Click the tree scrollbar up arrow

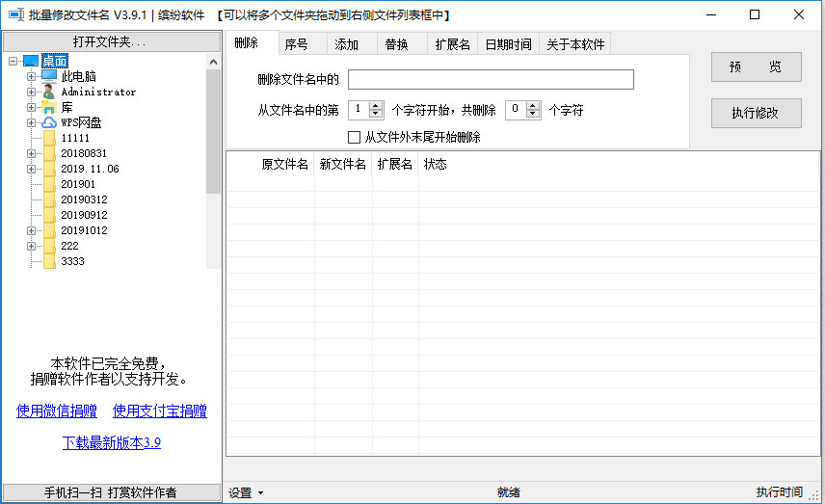coord(213,62)
